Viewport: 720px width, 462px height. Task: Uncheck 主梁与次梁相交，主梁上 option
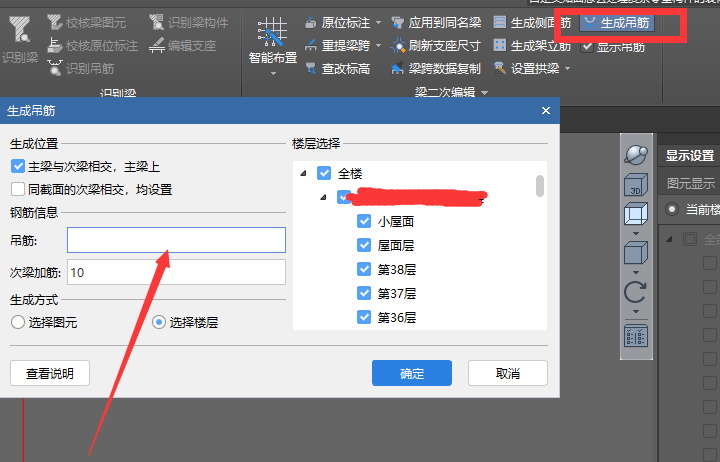pos(18,166)
